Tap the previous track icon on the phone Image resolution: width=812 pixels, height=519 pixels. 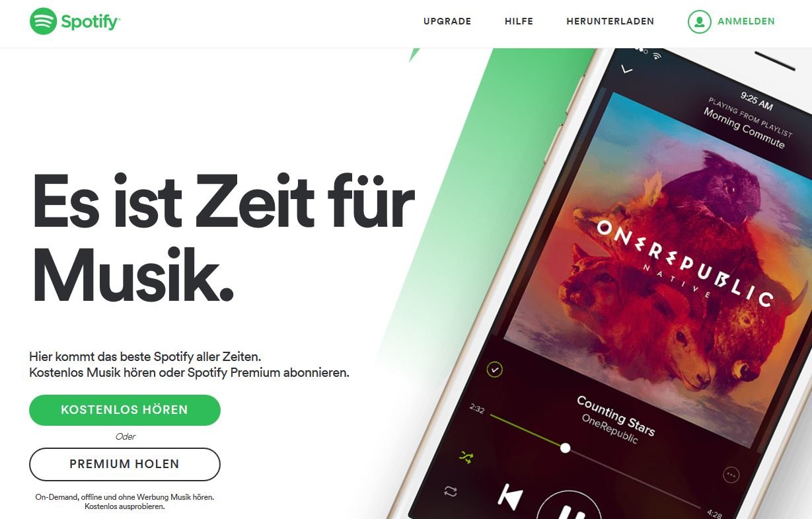[x=510, y=498]
